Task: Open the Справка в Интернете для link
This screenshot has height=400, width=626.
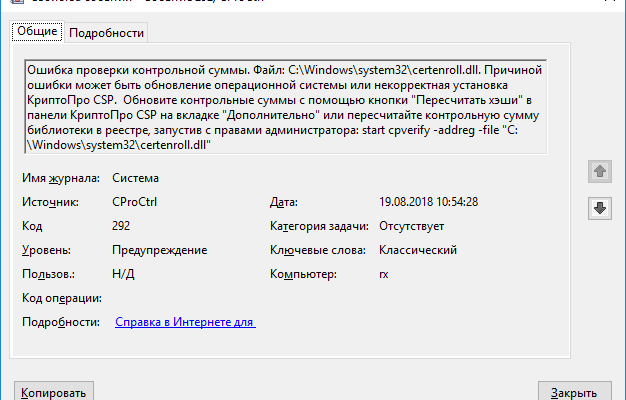Action: 185,322
